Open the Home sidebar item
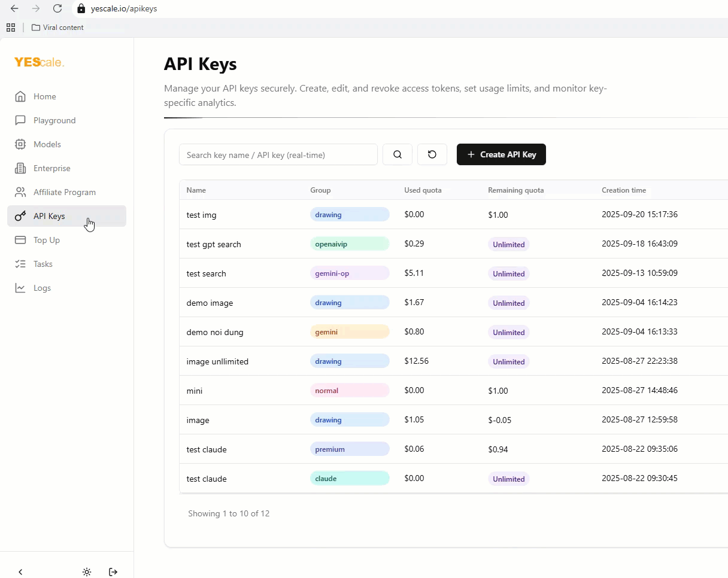Screen dimensions: 728x578 pos(44,96)
